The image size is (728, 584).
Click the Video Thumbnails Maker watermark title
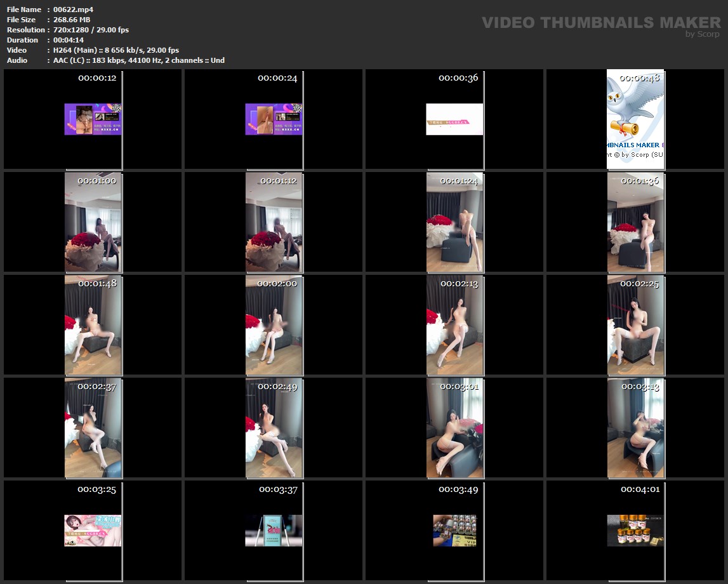coord(600,23)
